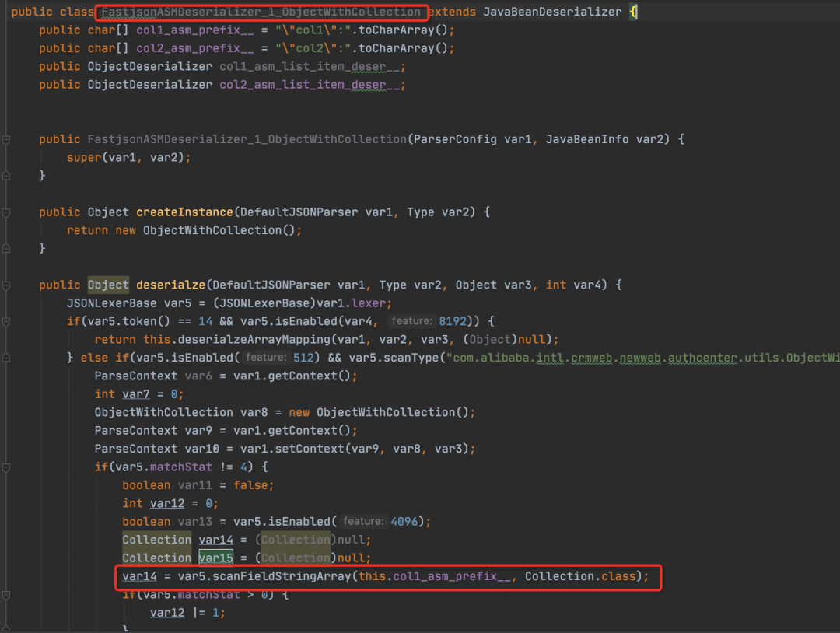Image resolution: width=840 pixels, height=633 pixels.
Task: Click the deserialze method name
Action: point(170,285)
